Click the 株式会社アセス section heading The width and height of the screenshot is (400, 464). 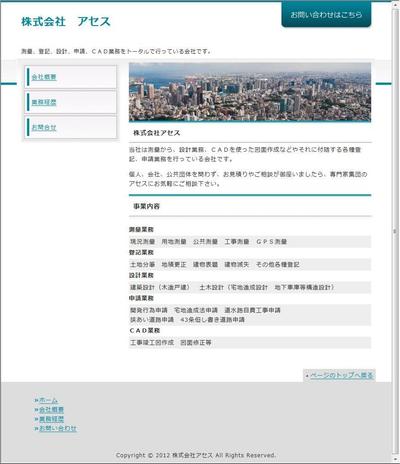click(x=157, y=133)
